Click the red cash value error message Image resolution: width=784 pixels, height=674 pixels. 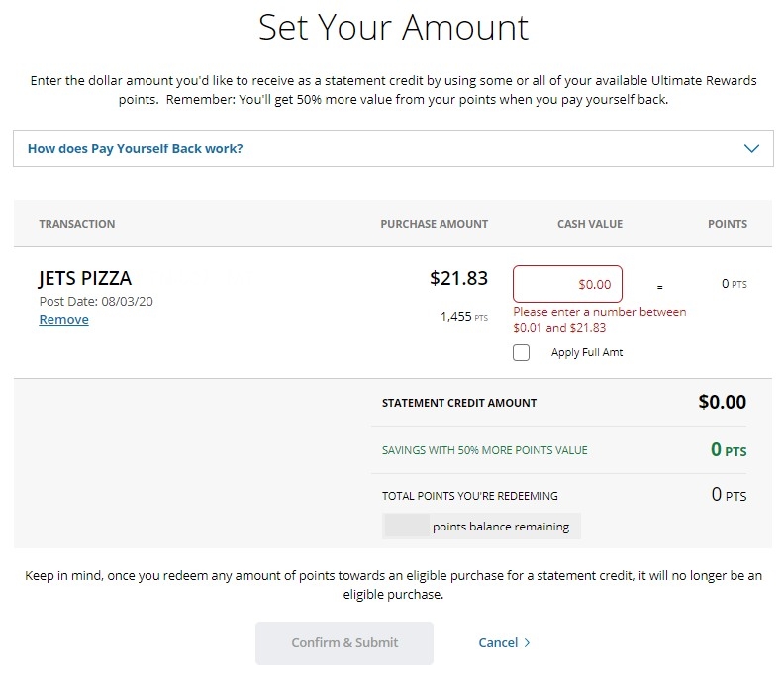(599, 320)
